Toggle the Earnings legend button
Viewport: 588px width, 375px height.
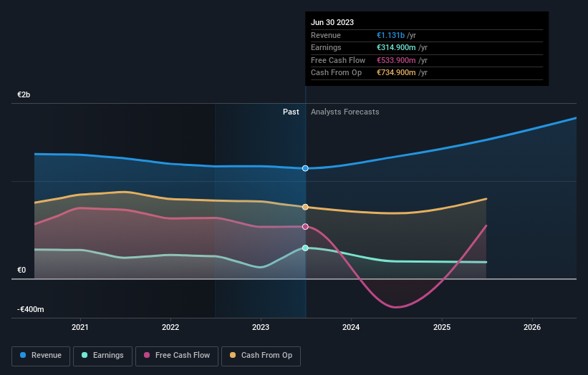[x=102, y=356]
